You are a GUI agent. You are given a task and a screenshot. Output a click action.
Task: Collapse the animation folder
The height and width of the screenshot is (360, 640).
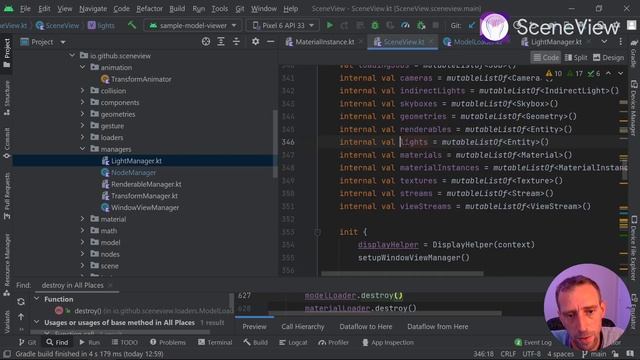(83, 67)
